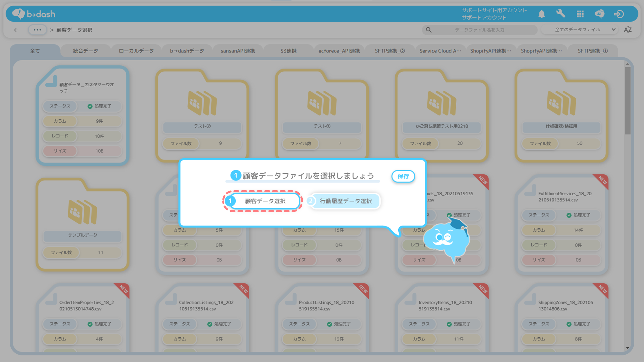Click file document icon on FulfillmentServices card

[530, 190]
